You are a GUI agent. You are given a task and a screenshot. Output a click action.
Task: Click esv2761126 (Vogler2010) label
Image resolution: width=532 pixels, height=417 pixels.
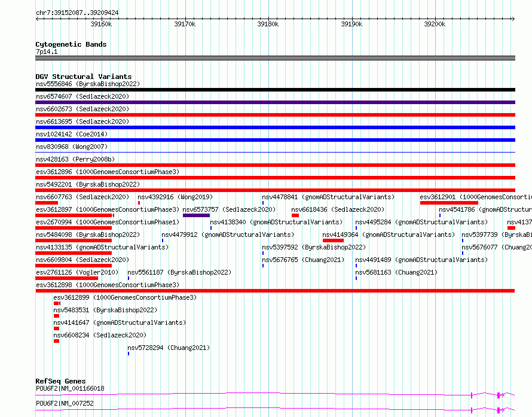(x=77, y=272)
